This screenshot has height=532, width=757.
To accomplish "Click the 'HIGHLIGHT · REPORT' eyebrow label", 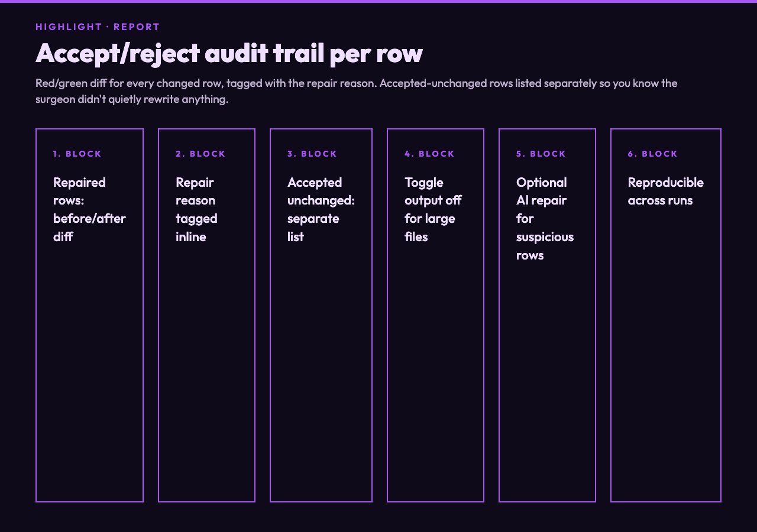I will click(98, 27).
